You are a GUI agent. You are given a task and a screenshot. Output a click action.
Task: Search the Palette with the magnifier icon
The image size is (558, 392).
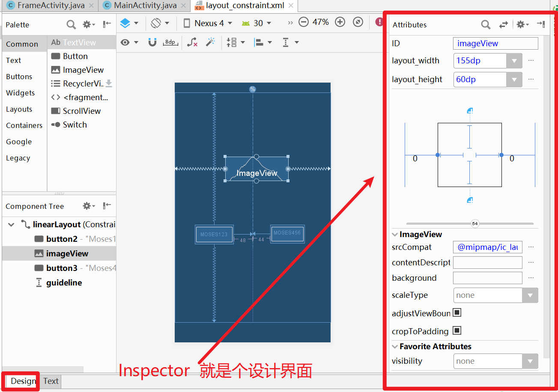[x=71, y=24]
